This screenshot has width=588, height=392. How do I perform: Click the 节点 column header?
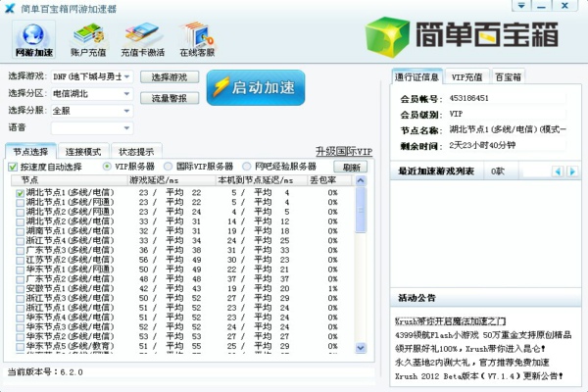(70, 180)
